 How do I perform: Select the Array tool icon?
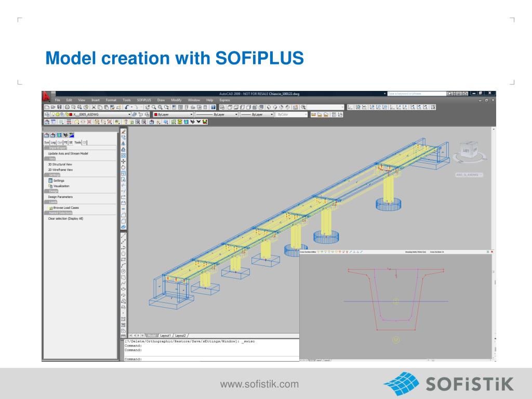[x=124, y=155]
